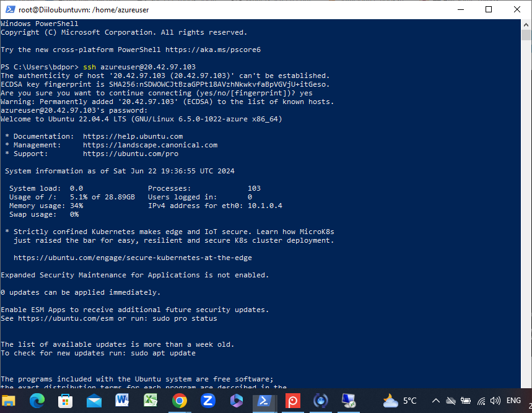Viewport: 532px width, 413px height.
Task: Expand the hidden system tray icons chevron
Action: point(436,401)
